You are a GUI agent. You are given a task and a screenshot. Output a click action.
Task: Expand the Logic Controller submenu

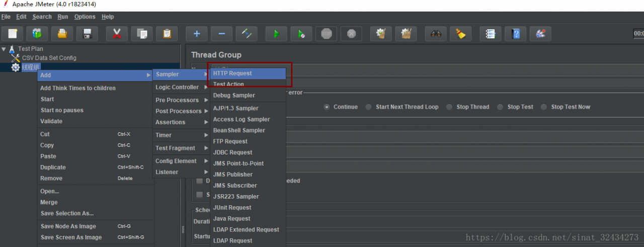pos(181,87)
